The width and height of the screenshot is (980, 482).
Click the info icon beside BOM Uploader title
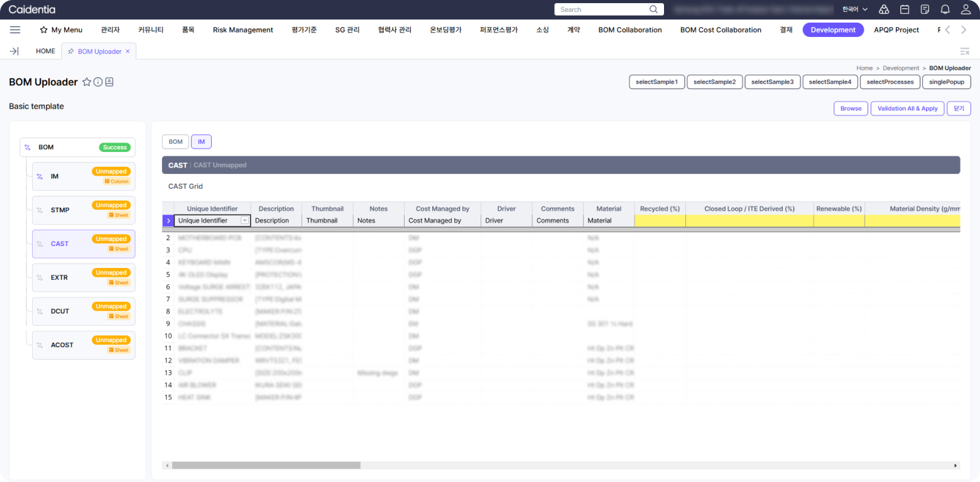[x=98, y=82]
